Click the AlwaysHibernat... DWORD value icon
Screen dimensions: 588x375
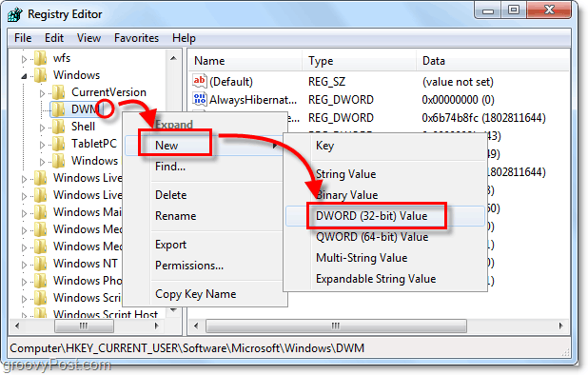pyautogui.click(x=199, y=99)
